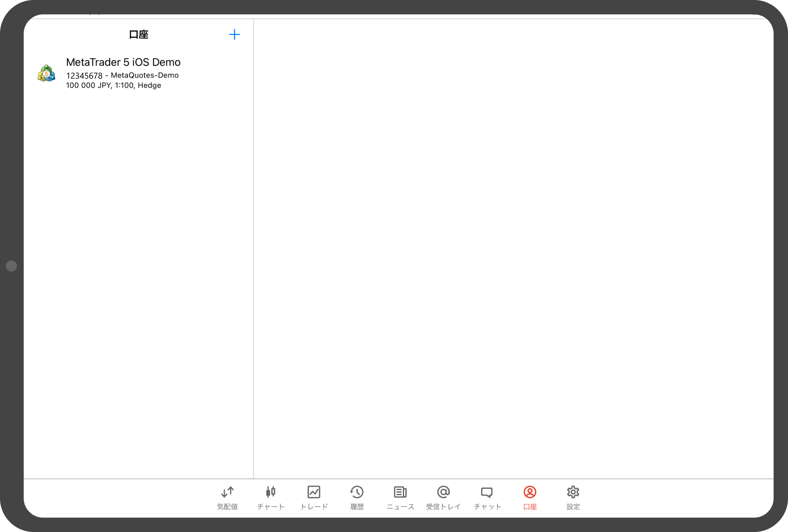
Task: Go to the チャート tab label
Action: click(x=270, y=507)
